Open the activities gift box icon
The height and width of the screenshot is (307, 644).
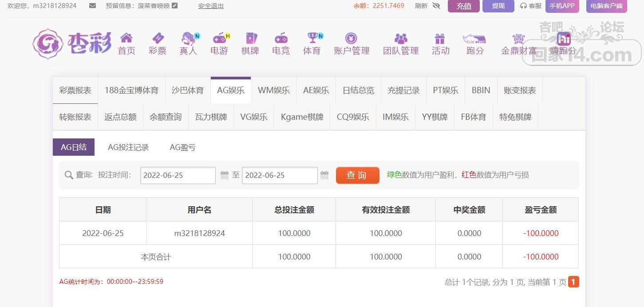440,39
